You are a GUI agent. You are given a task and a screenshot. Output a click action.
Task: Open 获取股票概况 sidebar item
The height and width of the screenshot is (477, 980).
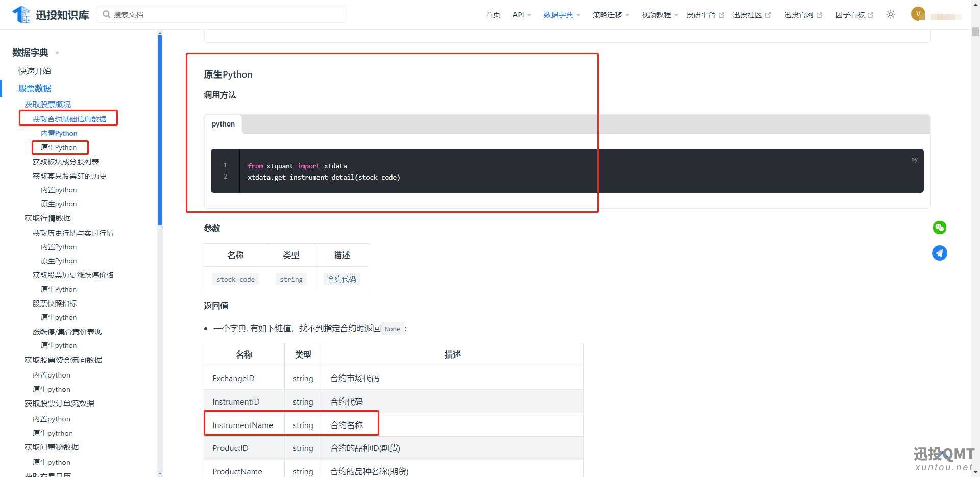tap(48, 104)
